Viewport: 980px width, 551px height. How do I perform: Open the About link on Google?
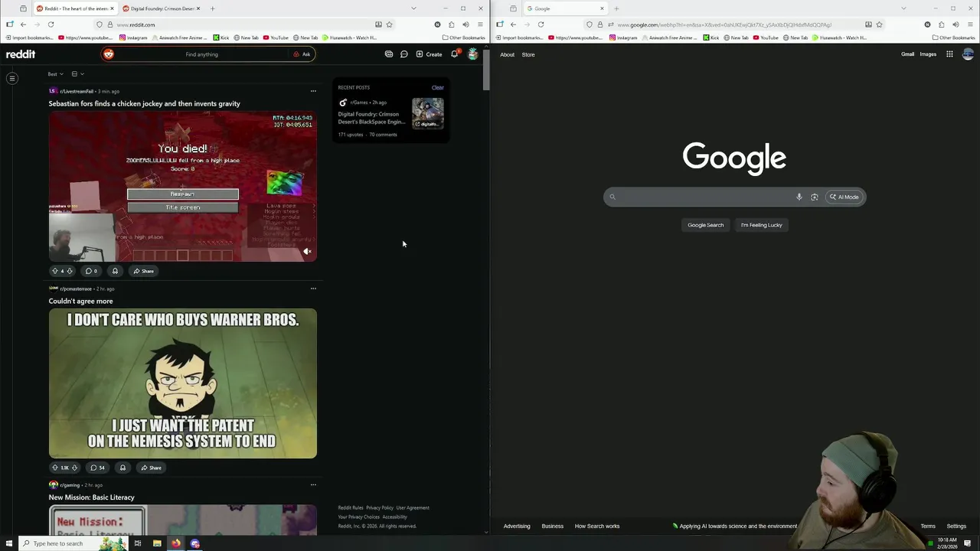(507, 54)
